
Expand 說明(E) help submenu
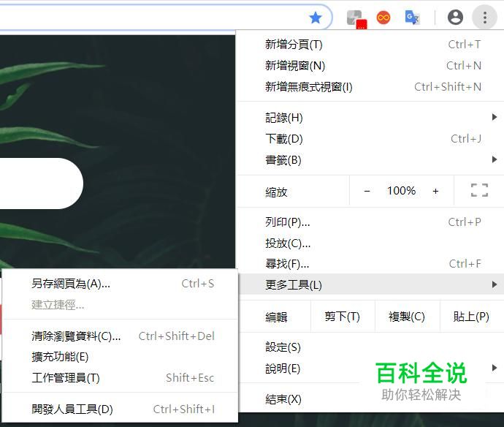click(371, 369)
